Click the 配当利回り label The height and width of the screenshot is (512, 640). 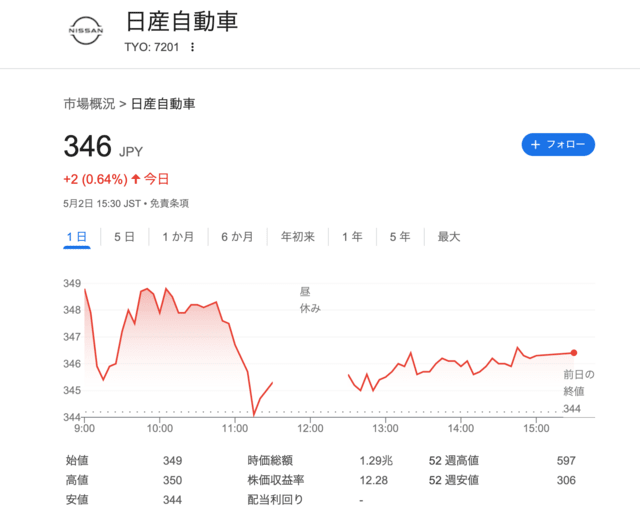pos(276,500)
